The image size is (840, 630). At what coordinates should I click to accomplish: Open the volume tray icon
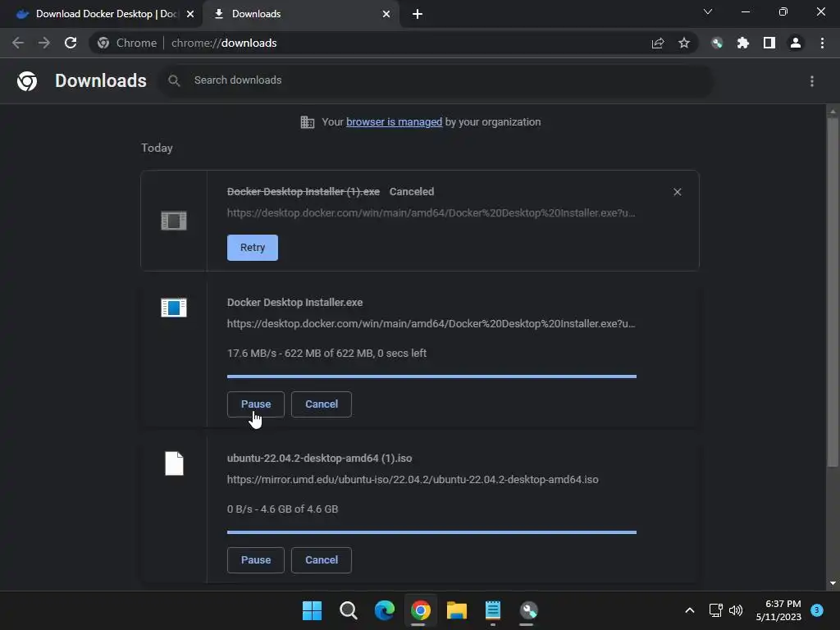(736, 610)
